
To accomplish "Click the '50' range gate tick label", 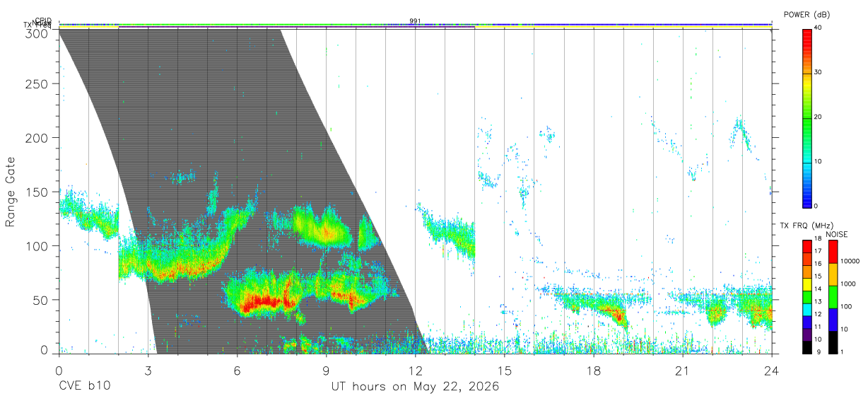I will (x=42, y=300).
